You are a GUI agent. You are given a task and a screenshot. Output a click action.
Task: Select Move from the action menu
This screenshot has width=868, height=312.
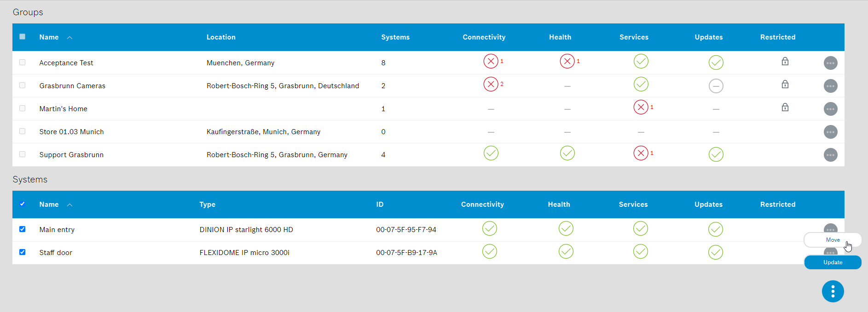click(x=832, y=240)
